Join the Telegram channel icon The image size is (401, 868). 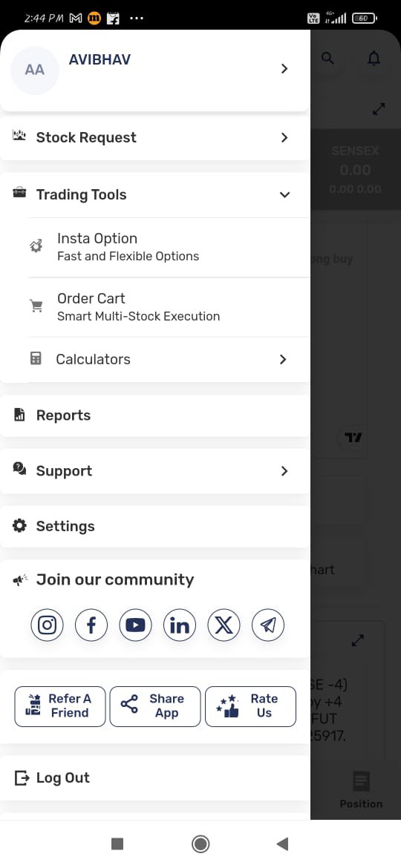pos(268,625)
